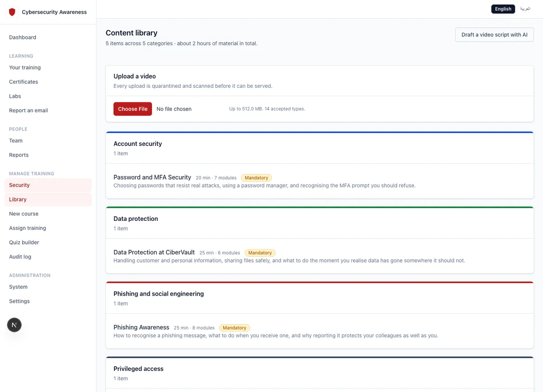Viewport: 543px width, 392px height.
Task: Open the Team page
Action: [16, 141]
